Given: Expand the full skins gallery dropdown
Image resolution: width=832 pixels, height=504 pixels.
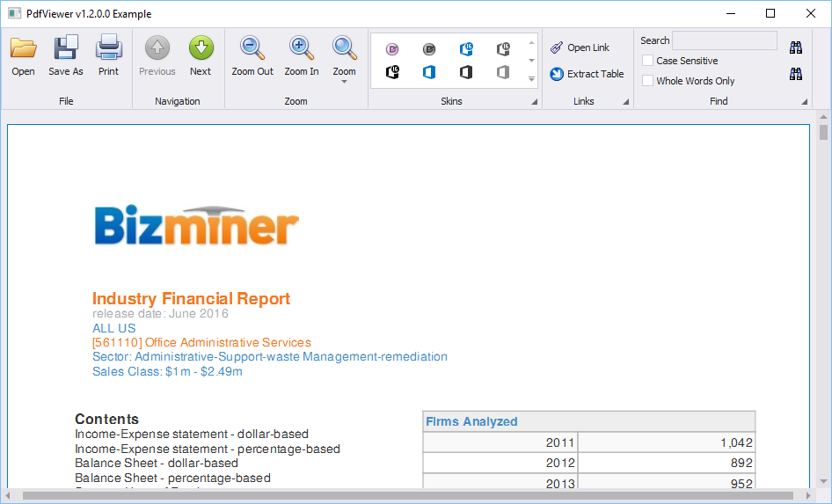Looking at the screenshot, I should pyautogui.click(x=531, y=79).
